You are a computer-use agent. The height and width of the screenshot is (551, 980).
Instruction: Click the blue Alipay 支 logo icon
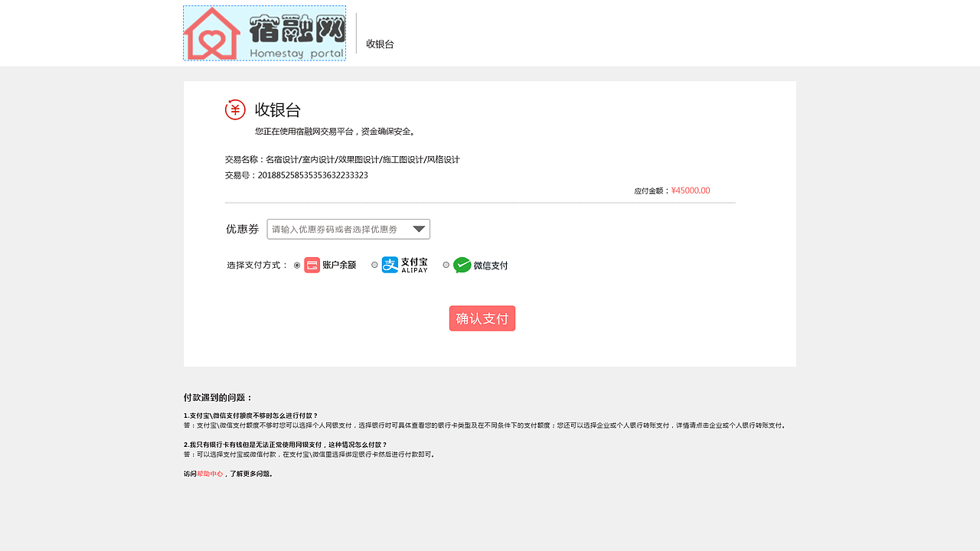(389, 265)
